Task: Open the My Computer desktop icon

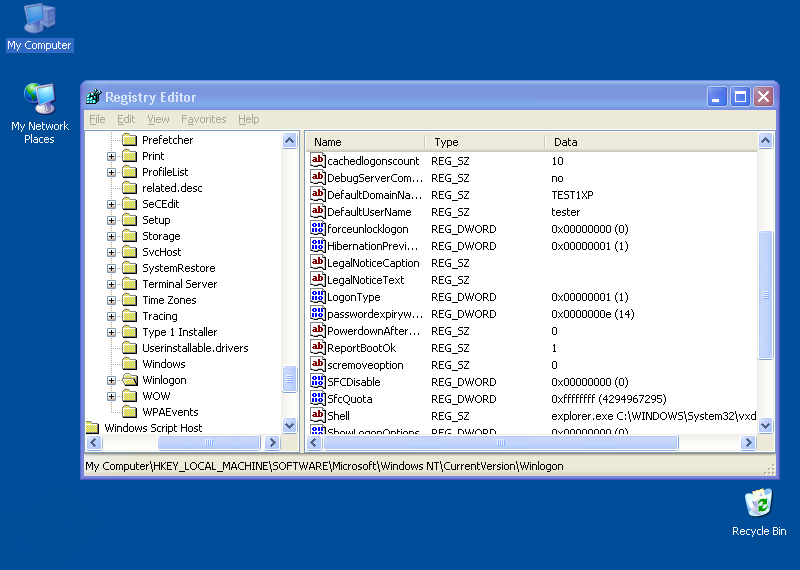Action: coord(39,27)
